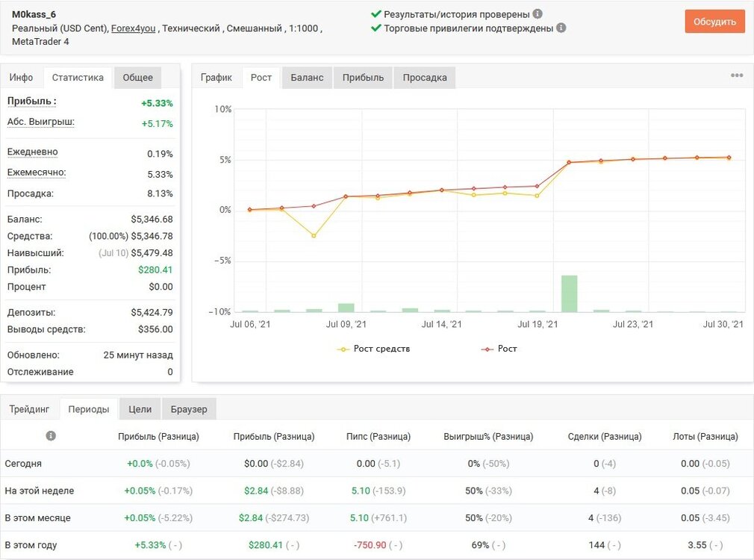The width and height of the screenshot is (754, 560).
Task: Switch to the Цели tab
Action: point(140,409)
